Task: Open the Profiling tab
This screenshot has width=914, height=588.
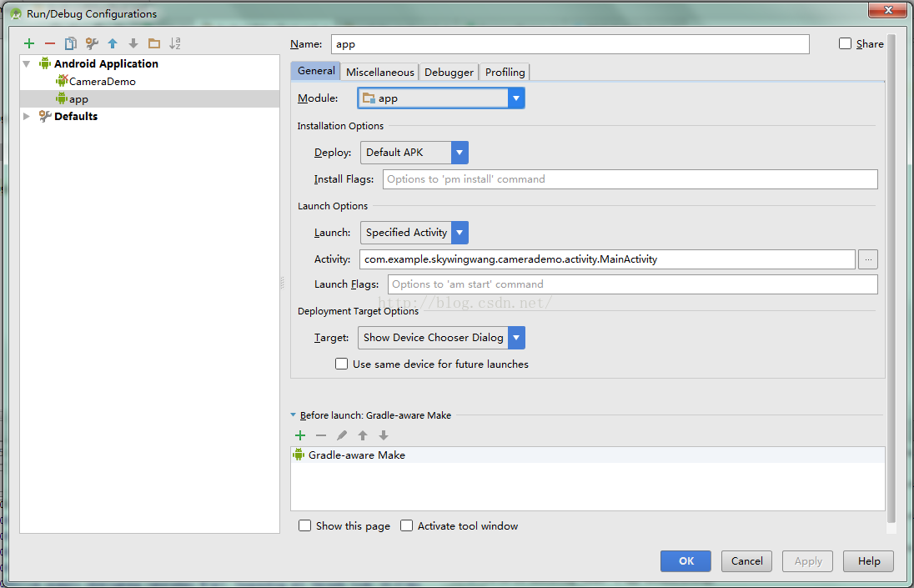Action: [505, 73]
